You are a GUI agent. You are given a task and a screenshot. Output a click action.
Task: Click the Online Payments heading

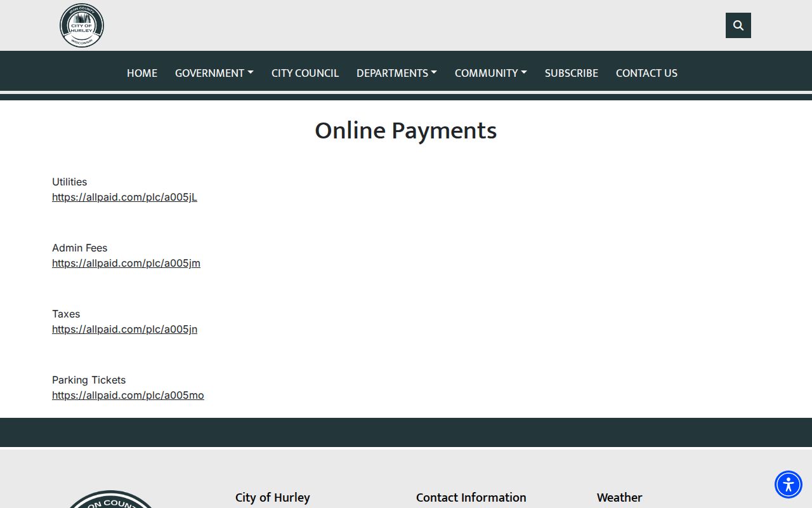406,131
